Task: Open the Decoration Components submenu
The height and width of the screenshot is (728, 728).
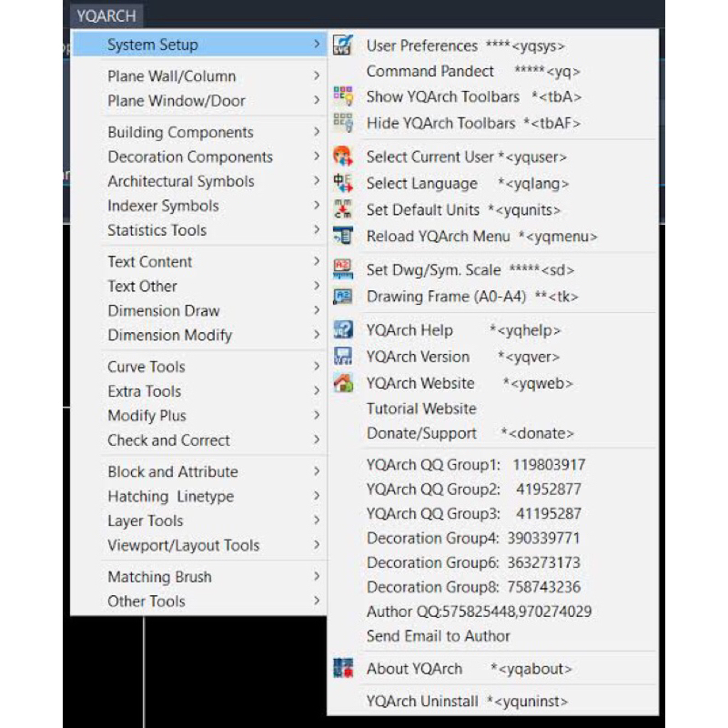Action: pos(199,157)
